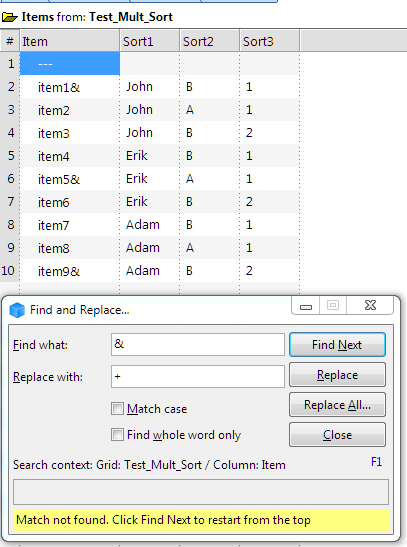Screen dimensions: 407x547
Task: Click the Replace button
Action: pos(337,375)
